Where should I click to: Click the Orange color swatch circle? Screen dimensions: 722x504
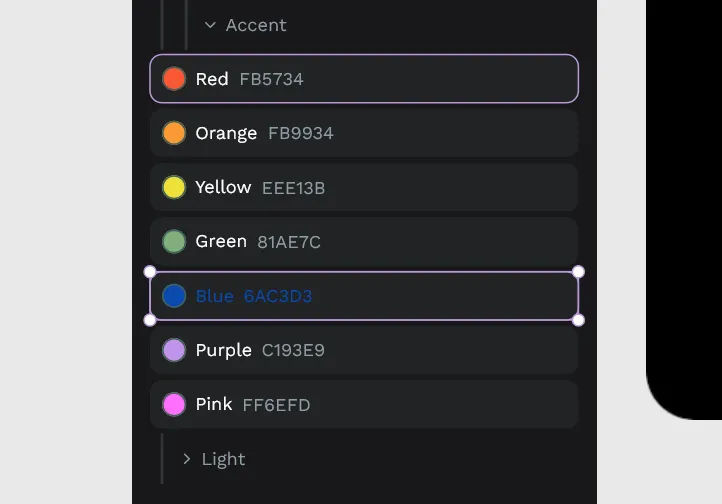point(174,133)
